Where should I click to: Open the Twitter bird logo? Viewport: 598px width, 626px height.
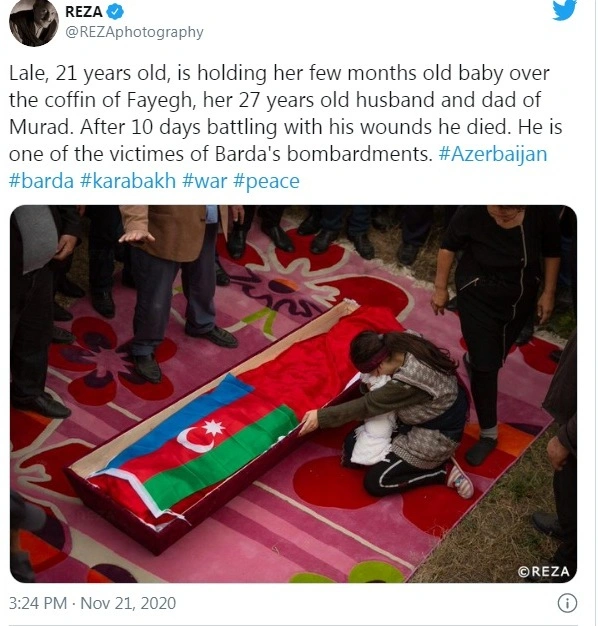click(x=564, y=9)
